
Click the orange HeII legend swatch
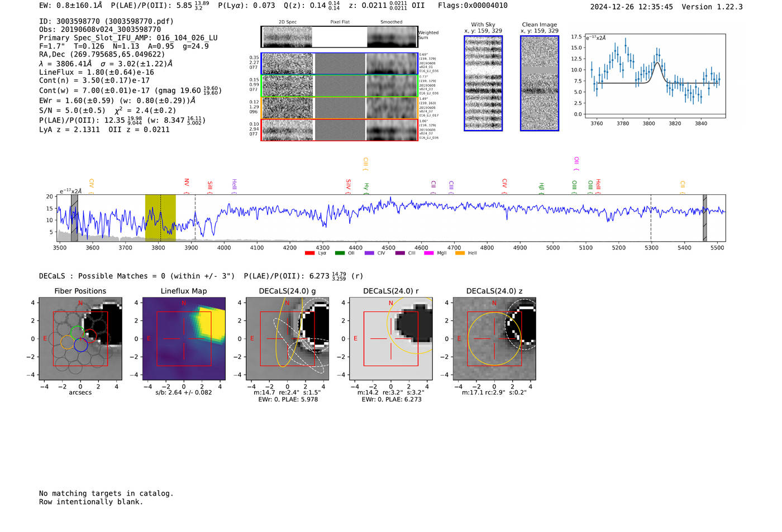click(x=460, y=253)
